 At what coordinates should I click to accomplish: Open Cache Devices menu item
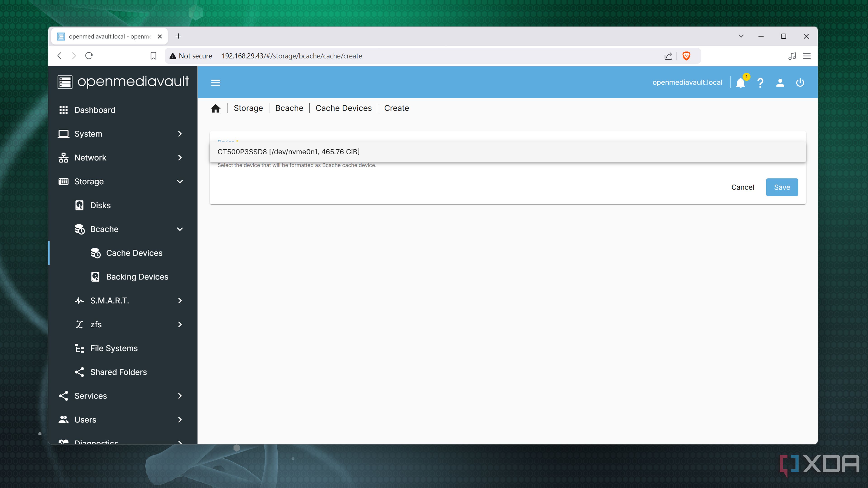[123, 253]
